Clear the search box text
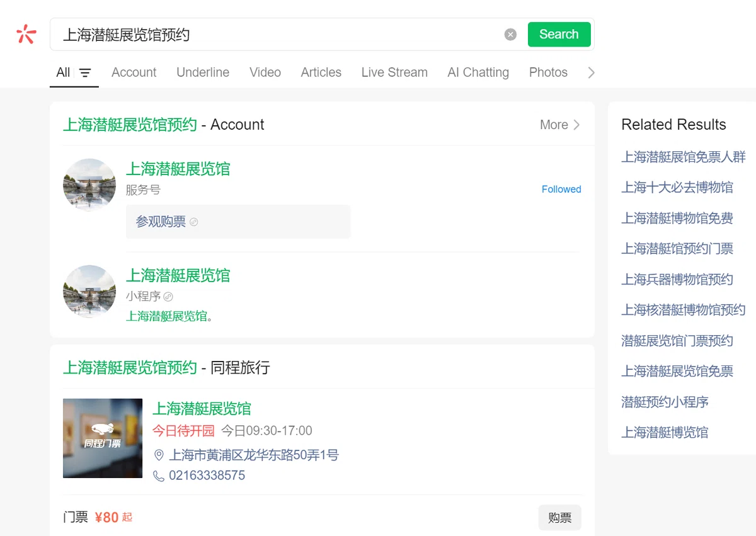The width and height of the screenshot is (756, 536). click(510, 35)
